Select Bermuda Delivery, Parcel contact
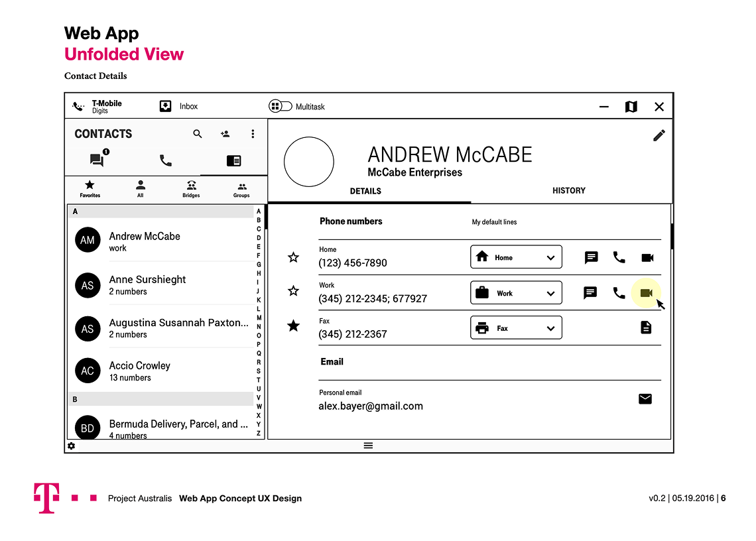Viewport: 756px width, 541px height. 162,427
